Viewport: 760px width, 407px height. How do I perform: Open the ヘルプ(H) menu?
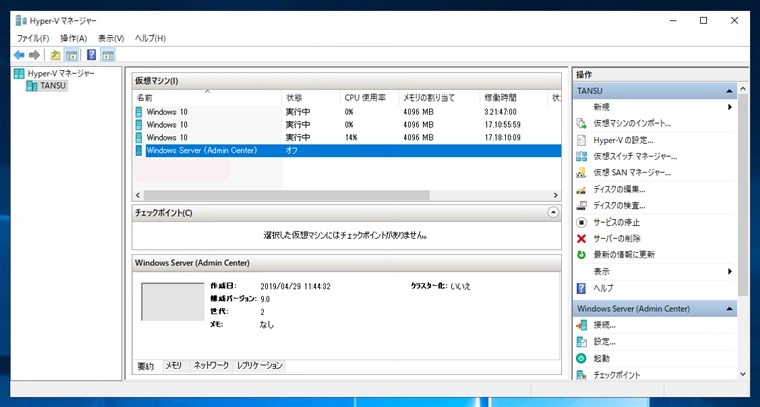pos(150,38)
